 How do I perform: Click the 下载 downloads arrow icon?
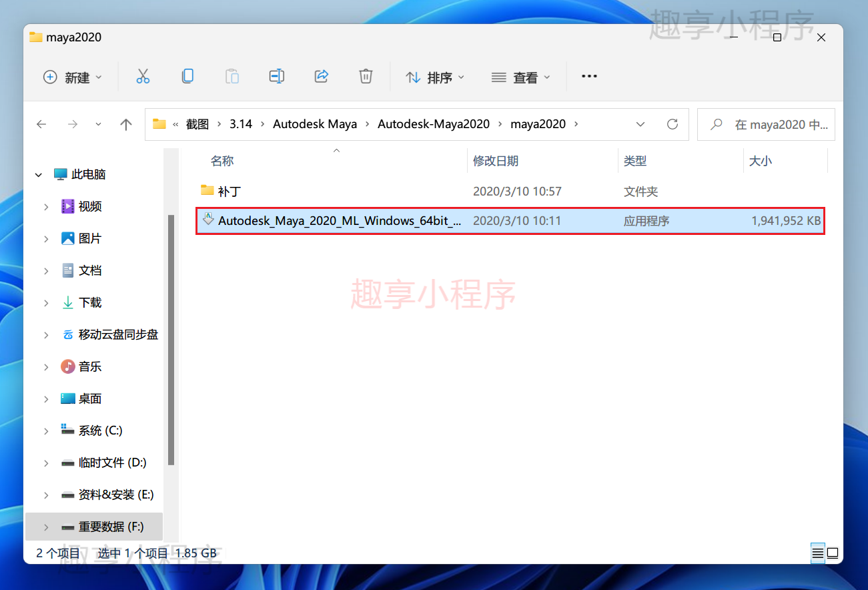pos(67,302)
